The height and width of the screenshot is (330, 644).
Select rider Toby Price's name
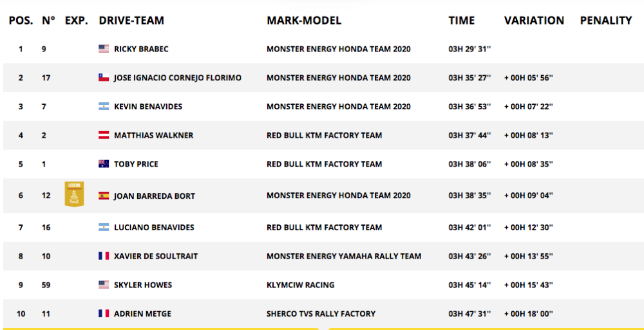coord(136,164)
